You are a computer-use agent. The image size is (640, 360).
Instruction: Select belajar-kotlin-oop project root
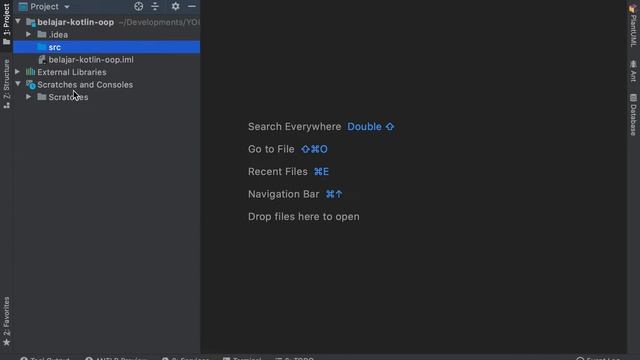click(107, 22)
